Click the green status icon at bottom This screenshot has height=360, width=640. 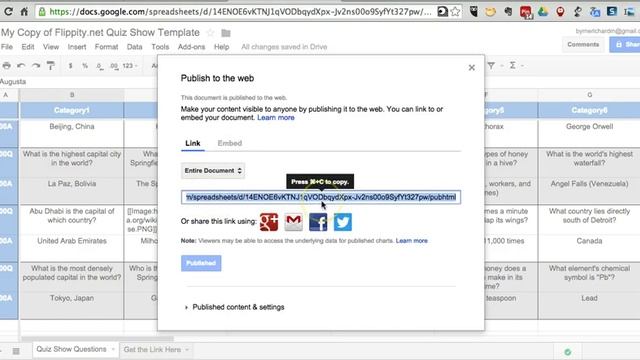click(568, 351)
